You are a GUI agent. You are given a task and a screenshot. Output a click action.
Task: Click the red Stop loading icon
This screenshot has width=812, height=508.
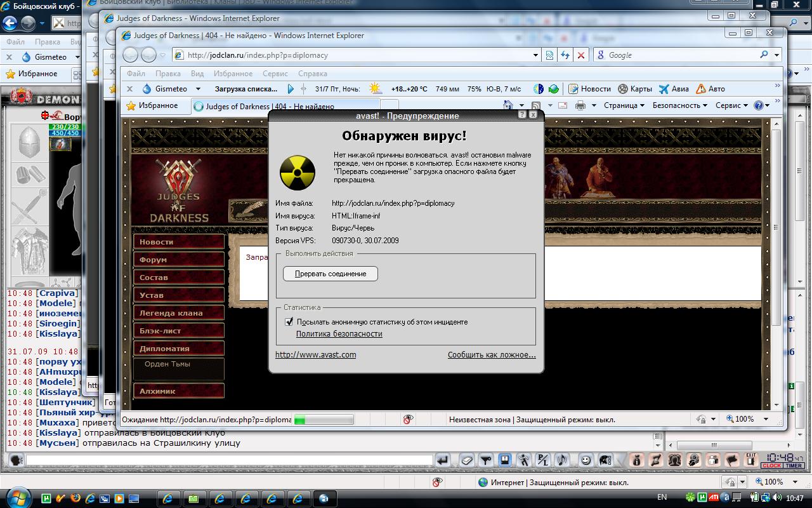(580, 55)
